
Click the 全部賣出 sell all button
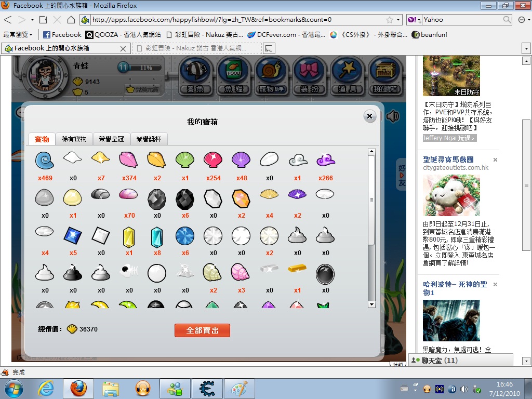pos(202,330)
